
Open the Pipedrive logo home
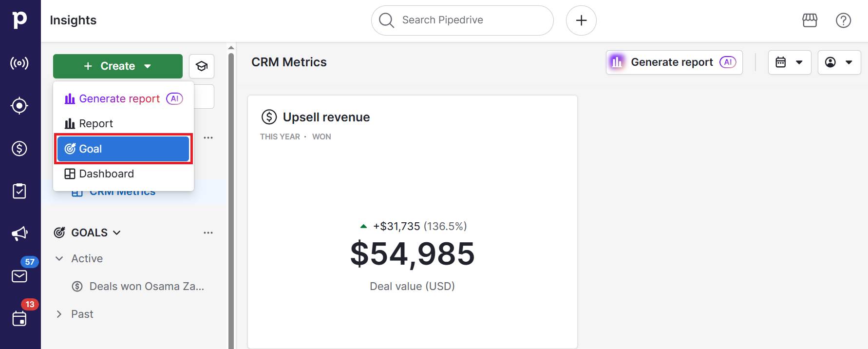19,20
